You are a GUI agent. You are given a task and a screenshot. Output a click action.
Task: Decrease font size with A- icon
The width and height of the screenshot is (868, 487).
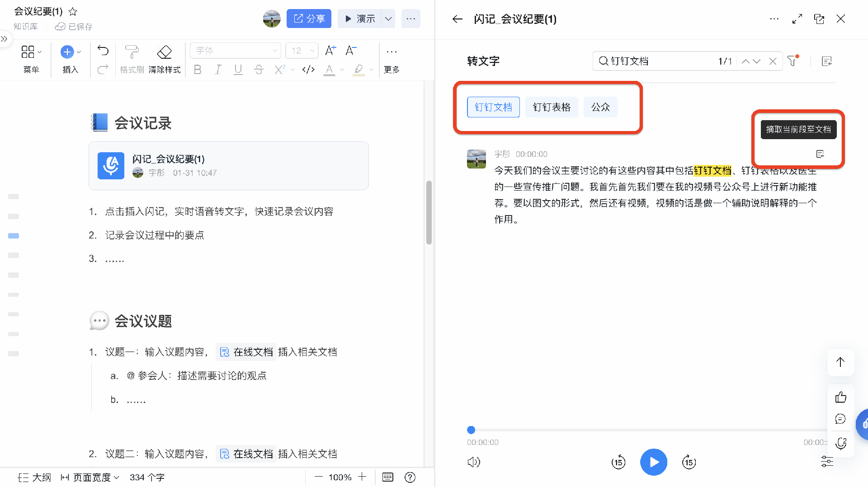(351, 51)
